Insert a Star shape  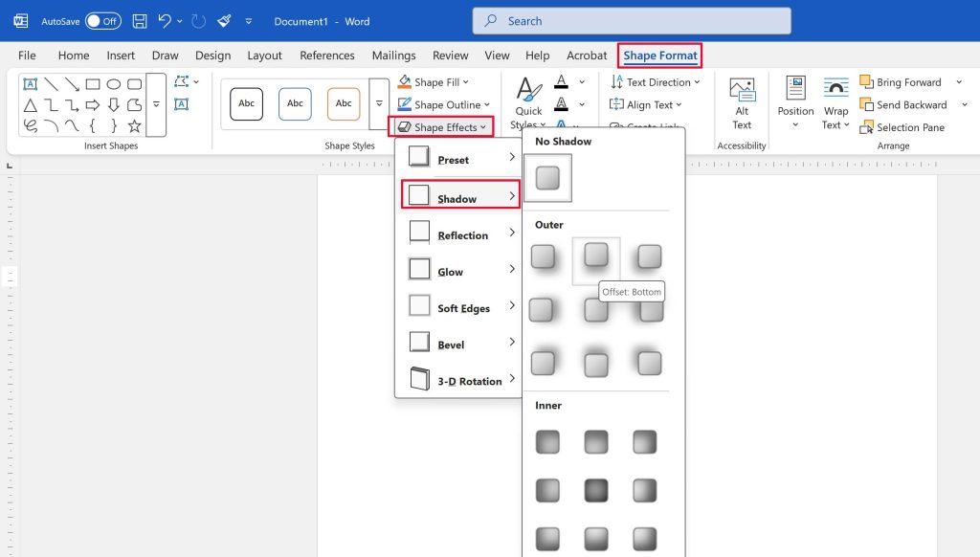pyautogui.click(x=135, y=124)
